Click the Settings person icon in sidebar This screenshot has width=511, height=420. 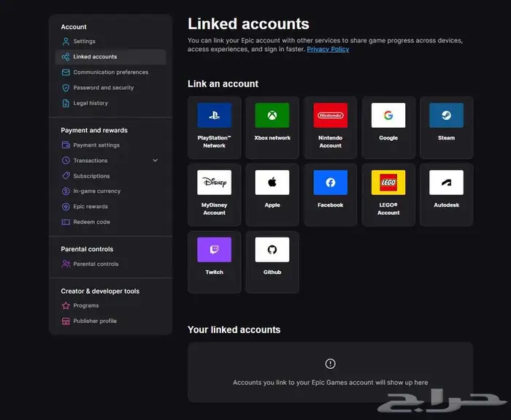pos(66,42)
